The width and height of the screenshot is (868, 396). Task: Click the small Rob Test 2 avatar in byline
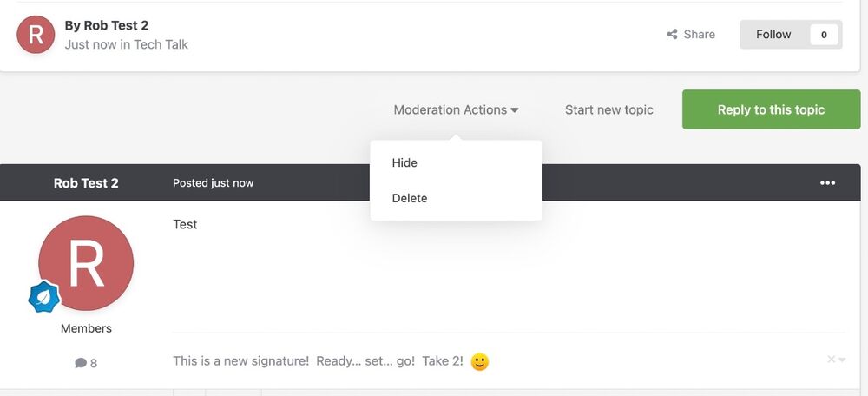tap(36, 35)
